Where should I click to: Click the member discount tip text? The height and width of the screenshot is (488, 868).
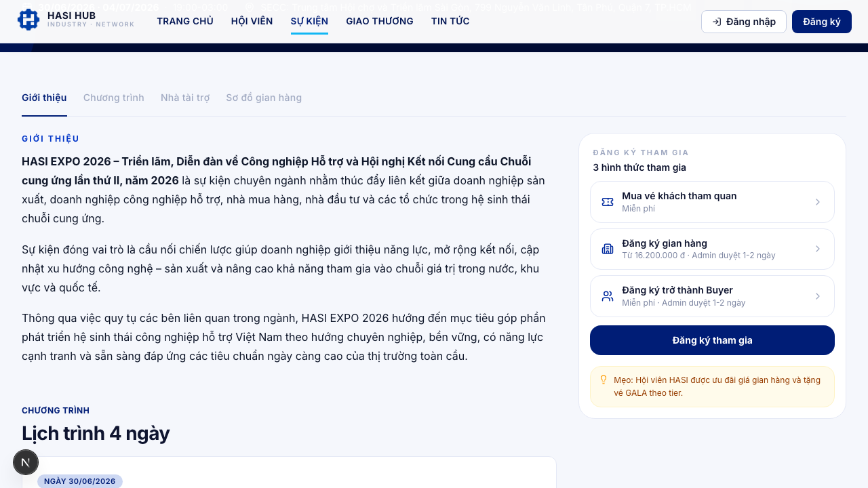717,386
